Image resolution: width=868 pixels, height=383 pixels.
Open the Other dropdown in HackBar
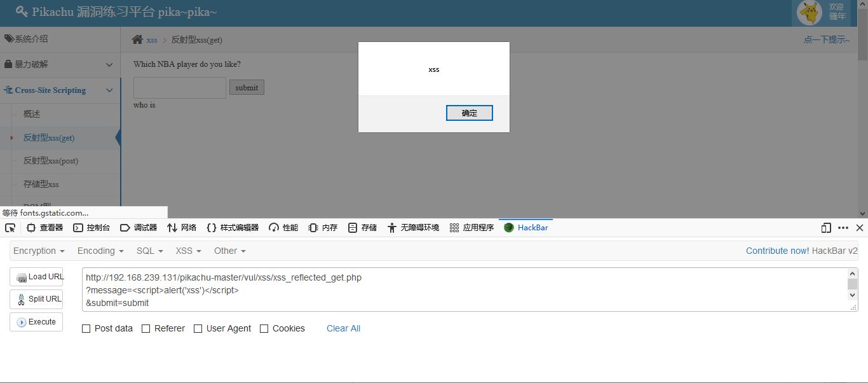tap(230, 251)
